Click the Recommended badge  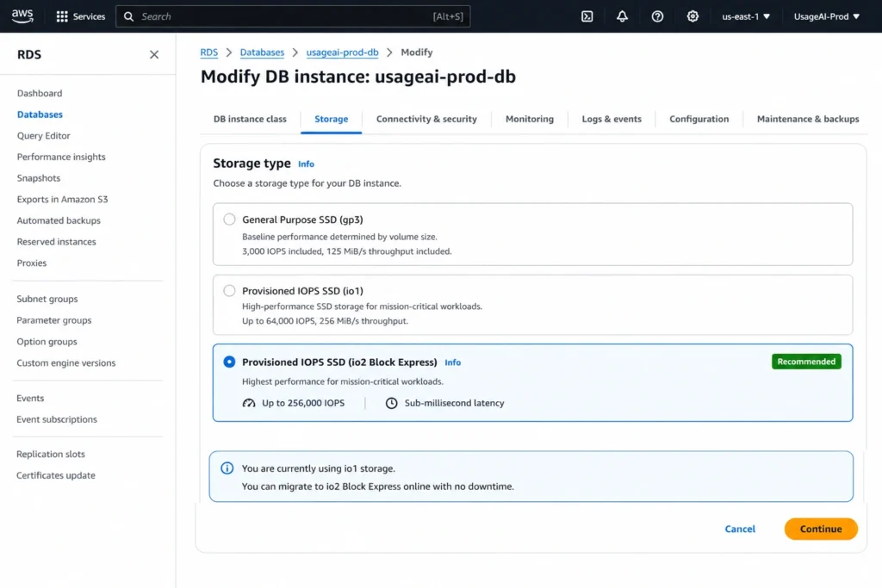tap(806, 362)
